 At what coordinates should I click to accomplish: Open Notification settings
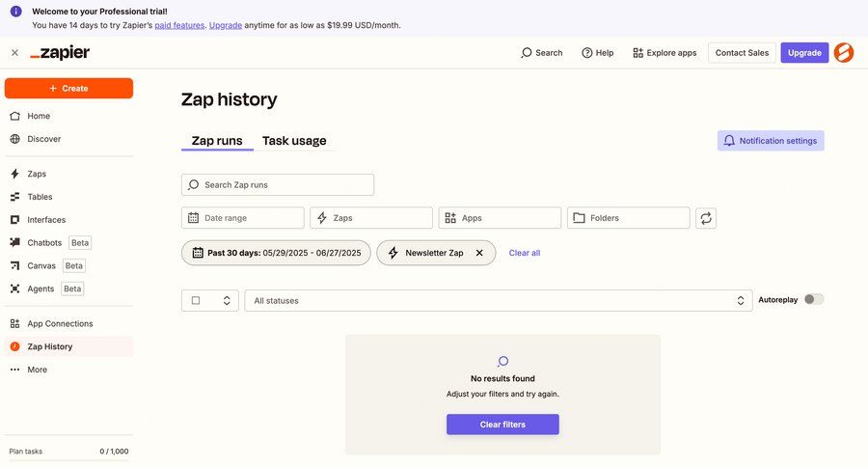[x=771, y=141]
